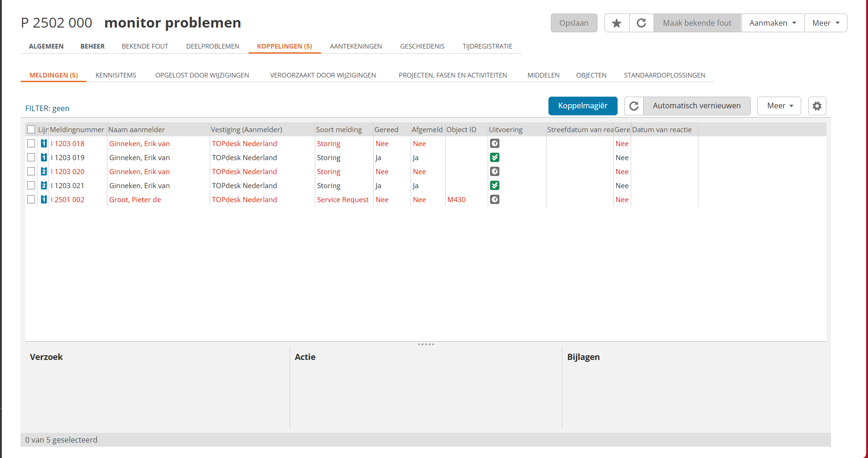Open the gear settings for the table
The height and width of the screenshot is (458, 868).
click(817, 106)
